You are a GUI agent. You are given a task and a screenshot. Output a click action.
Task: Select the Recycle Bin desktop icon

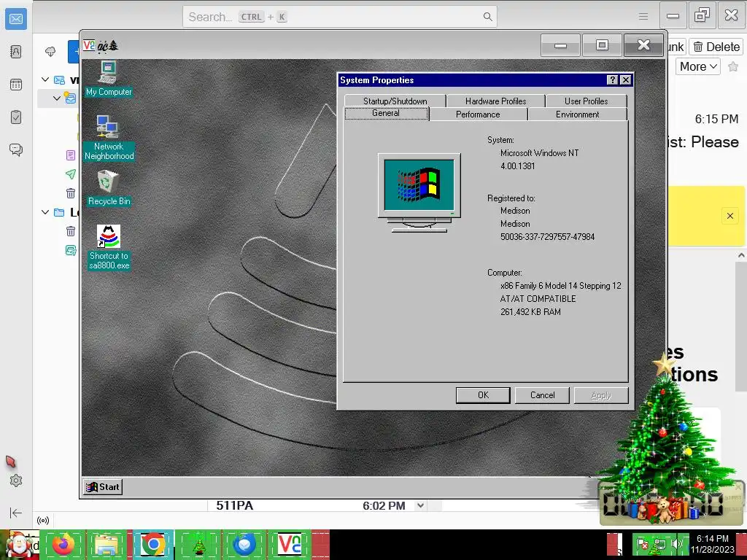pos(109,189)
